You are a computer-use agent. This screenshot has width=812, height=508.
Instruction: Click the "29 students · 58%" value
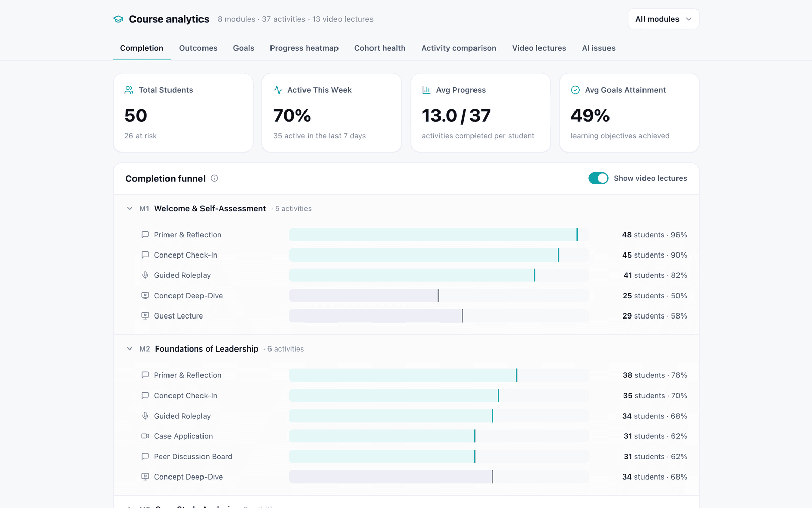coord(655,316)
